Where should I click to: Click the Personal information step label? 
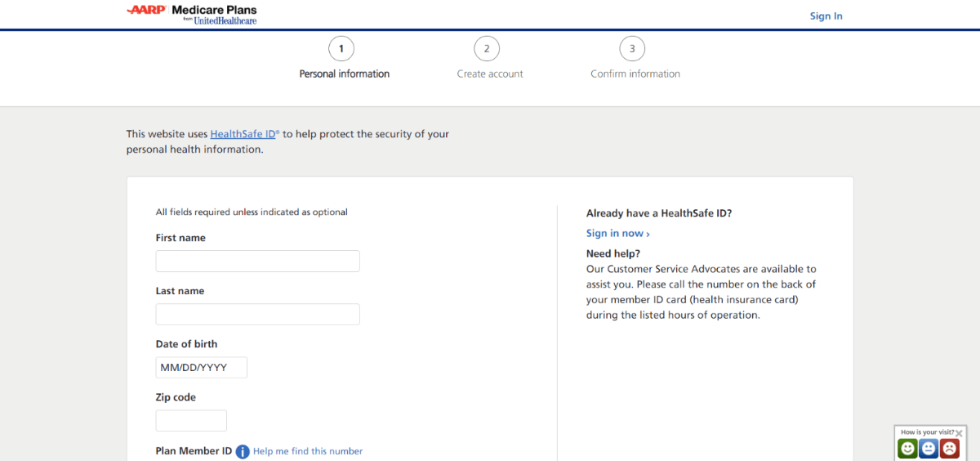[345, 74]
